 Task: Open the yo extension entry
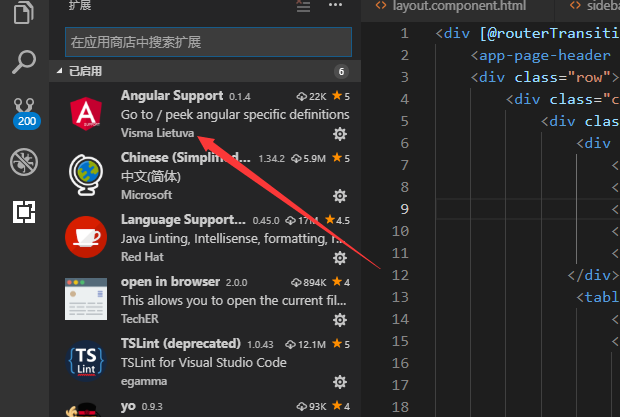click(205, 408)
